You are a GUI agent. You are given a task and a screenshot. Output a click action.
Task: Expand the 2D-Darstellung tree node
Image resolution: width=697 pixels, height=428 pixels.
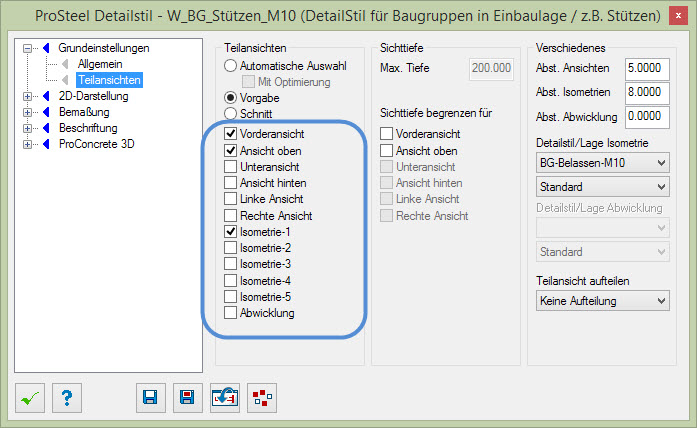(28, 96)
